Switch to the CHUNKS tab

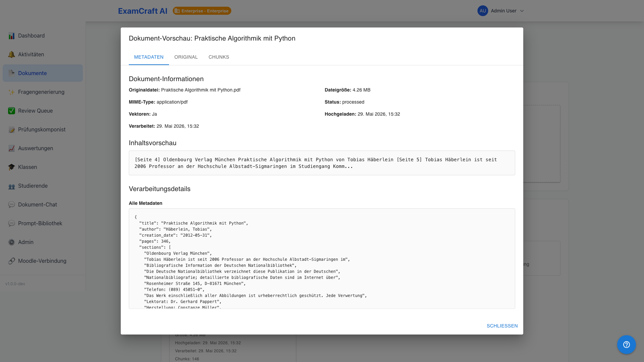coord(219,57)
